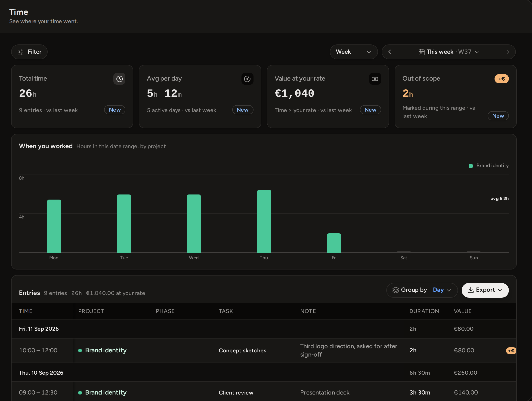Image resolution: width=532 pixels, height=401 pixels.
Task: Click the PROJECT column header
Action: click(91, 311)
